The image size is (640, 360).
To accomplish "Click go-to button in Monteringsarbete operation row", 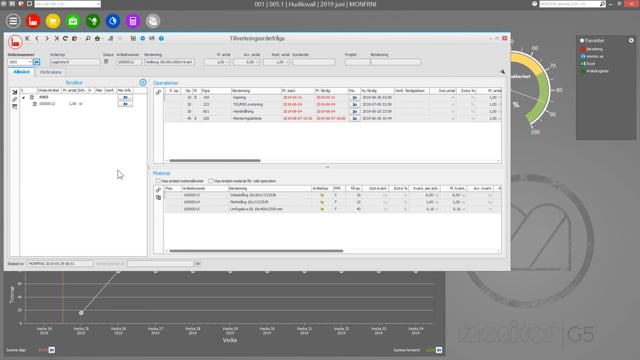I will pyautogui.click(x=355, y=118).
